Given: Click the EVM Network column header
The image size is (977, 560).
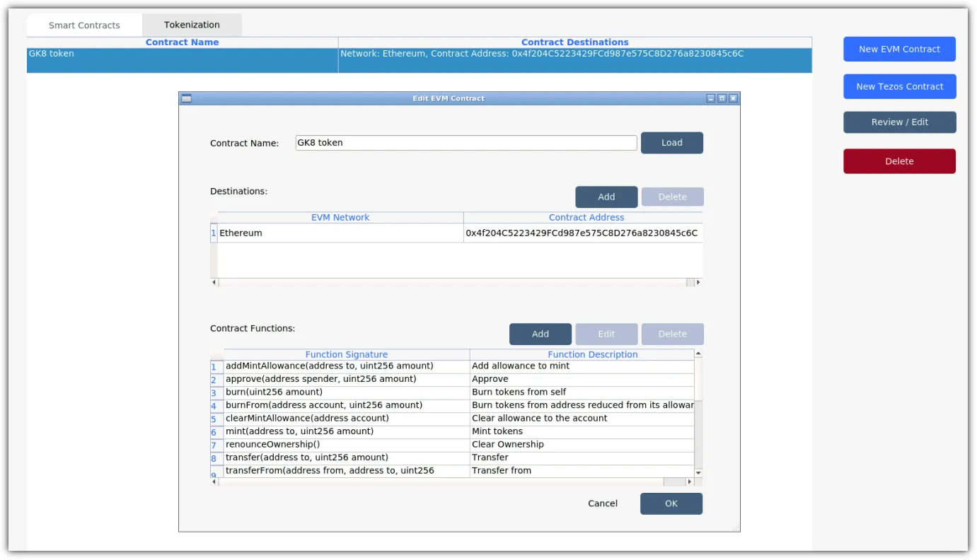Looking at the screenshot, I should coord(340,217).
